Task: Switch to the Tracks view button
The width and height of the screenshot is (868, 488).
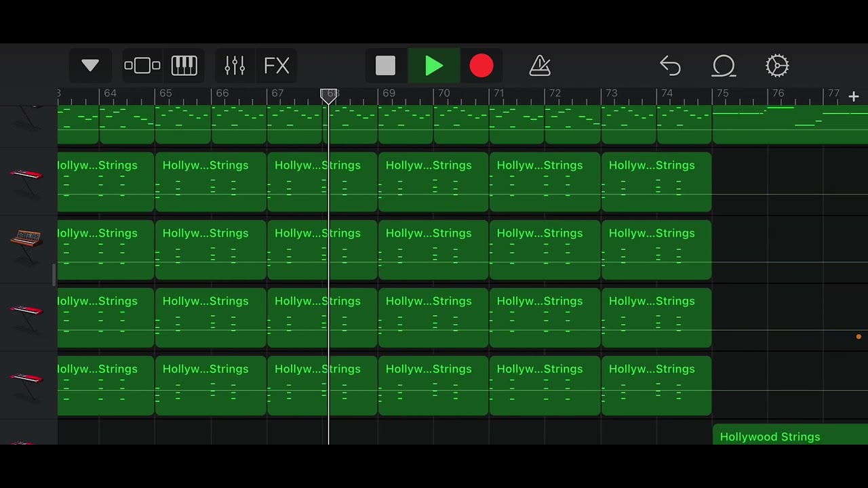Action: click(142, 66)
